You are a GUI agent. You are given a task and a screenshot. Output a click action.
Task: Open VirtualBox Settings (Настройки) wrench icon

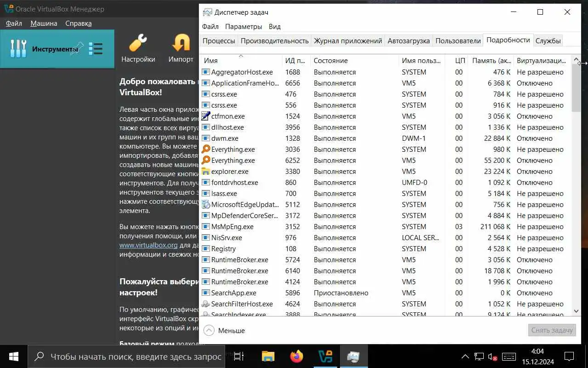click(x=138, y=43)
